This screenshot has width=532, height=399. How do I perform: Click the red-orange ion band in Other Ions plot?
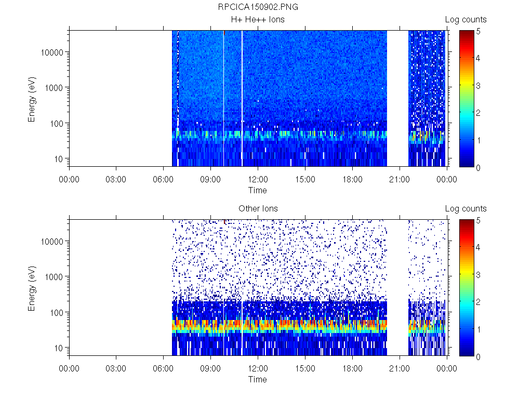point(280,324)
